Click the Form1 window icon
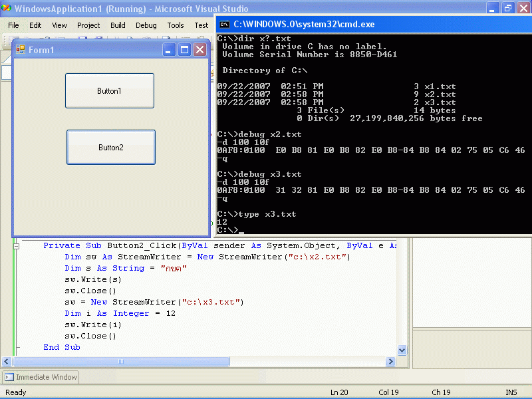Viewport: 532px width, 399px height. 20,50
